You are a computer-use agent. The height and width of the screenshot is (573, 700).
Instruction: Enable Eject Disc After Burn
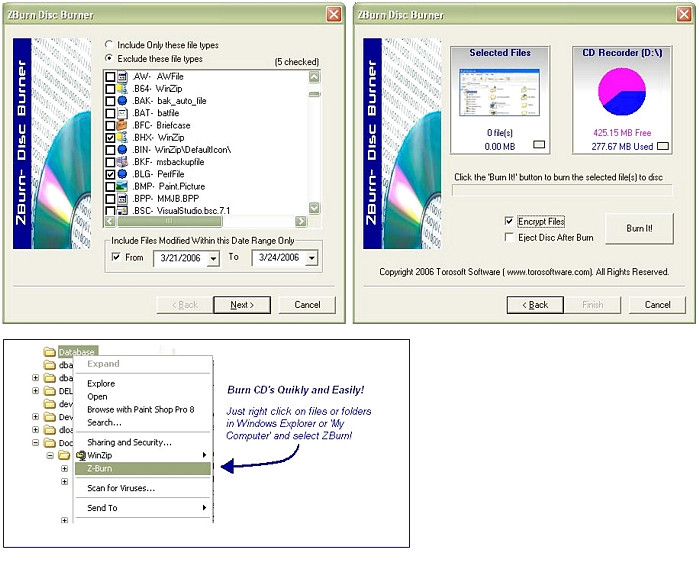coord(509,237)
